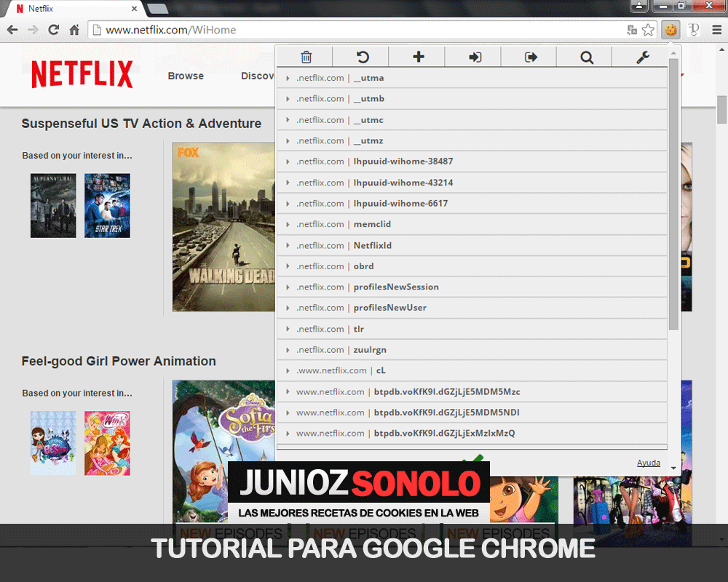Open the Discover menu on Netflix
Screen dimensions: 728x582
(x=258, y=76)
